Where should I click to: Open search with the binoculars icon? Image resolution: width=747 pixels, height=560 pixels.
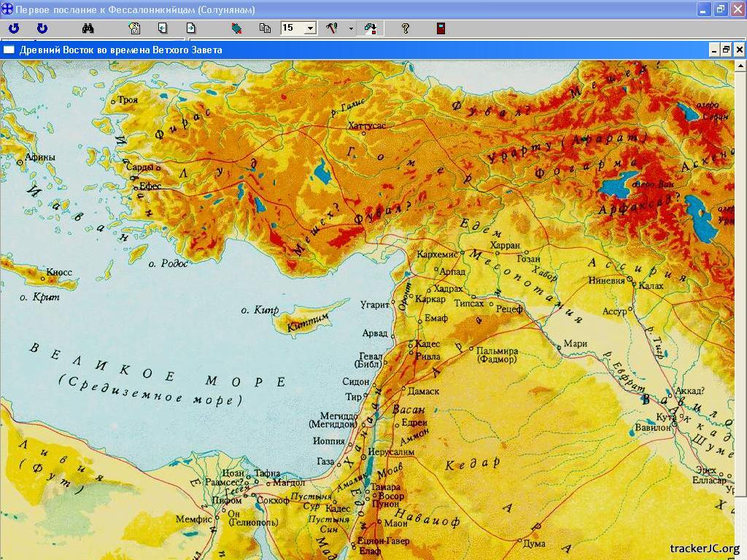coord(88,28)
